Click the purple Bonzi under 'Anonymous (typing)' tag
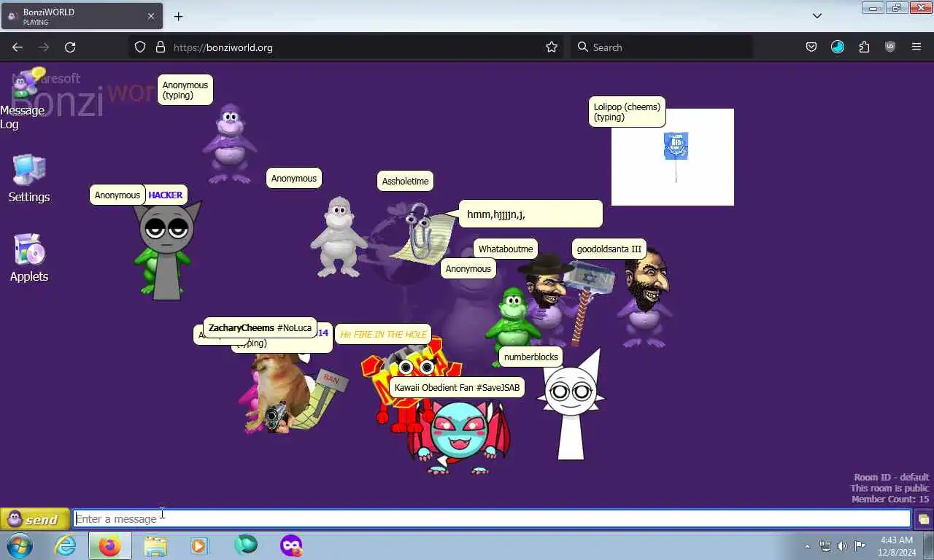The height and width of the screenshot is (560, 934). (230, 144)
